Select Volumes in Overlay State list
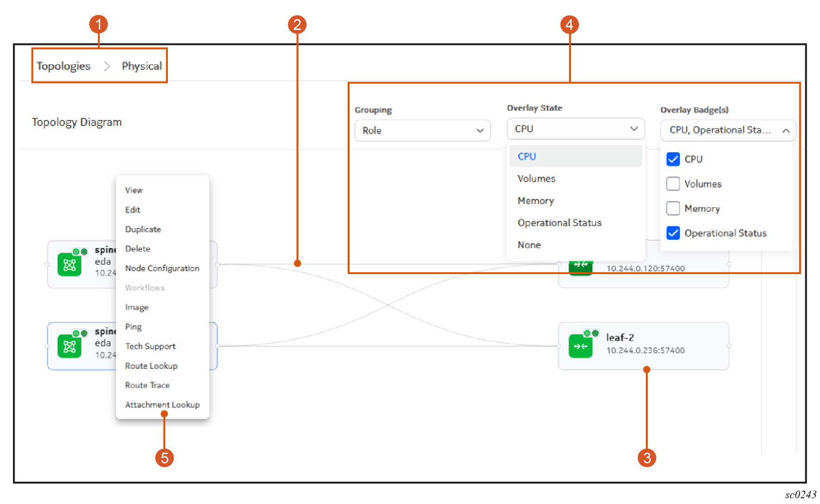820x504 pixels. pyautogui.click(x=575, y=179)
